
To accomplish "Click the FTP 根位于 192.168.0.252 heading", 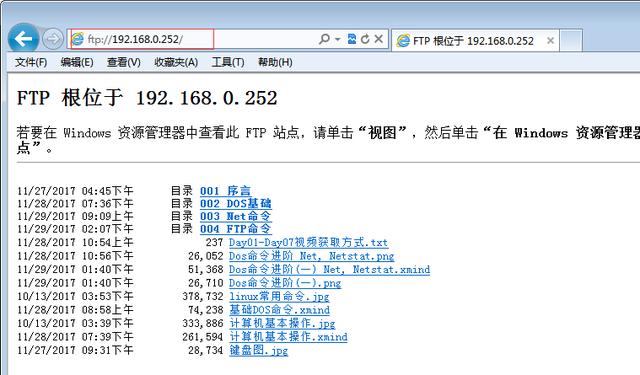I will coord(147,98).
